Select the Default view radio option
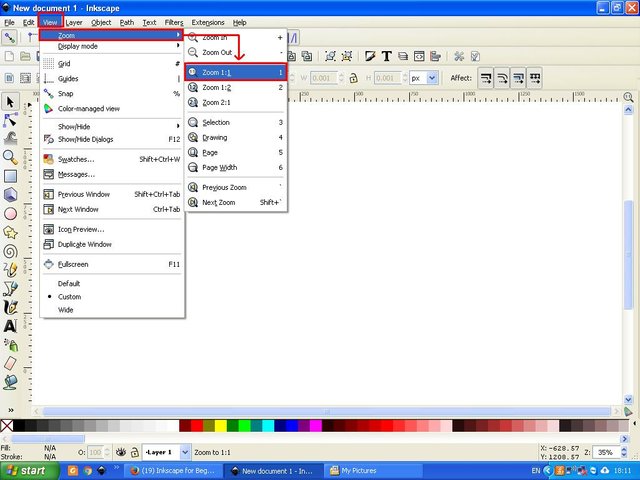 point(69,284)
